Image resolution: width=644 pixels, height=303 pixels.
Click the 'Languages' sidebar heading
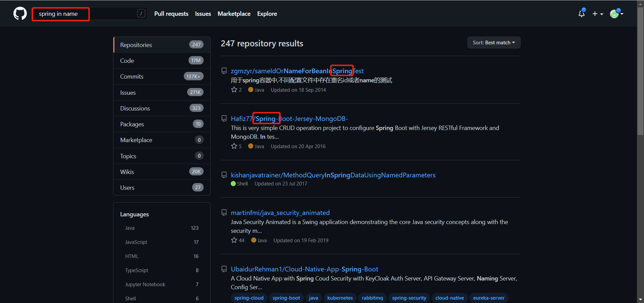tap(135, 214)
